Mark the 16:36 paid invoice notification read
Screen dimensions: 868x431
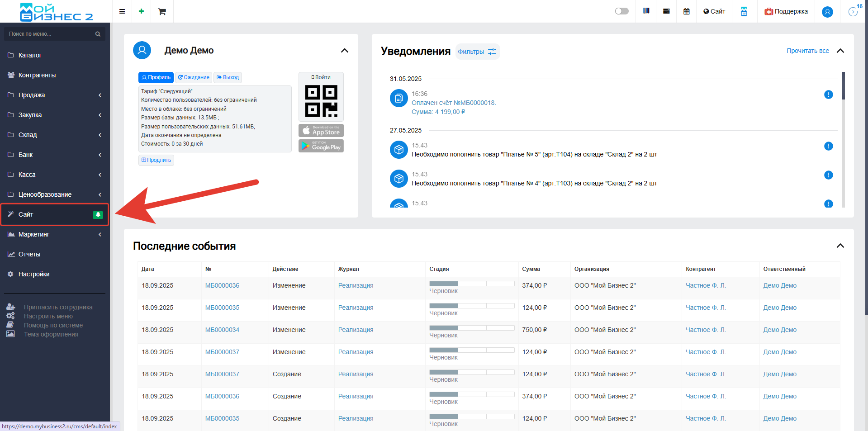[x=828, y=95]
